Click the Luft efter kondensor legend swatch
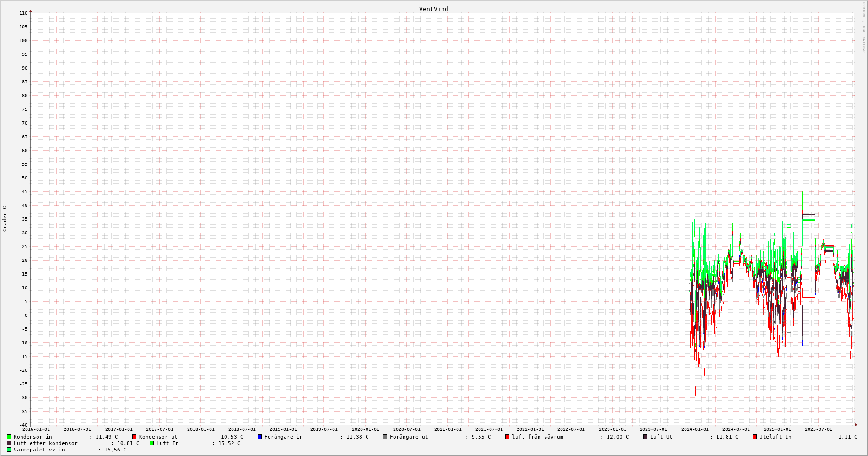This screenshot has height=456, width=868. [x=9, y=443]
